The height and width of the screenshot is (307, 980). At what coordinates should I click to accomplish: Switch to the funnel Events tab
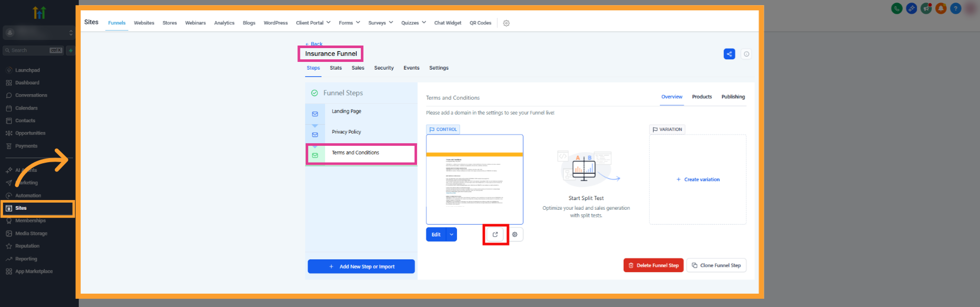click(412, 68)
